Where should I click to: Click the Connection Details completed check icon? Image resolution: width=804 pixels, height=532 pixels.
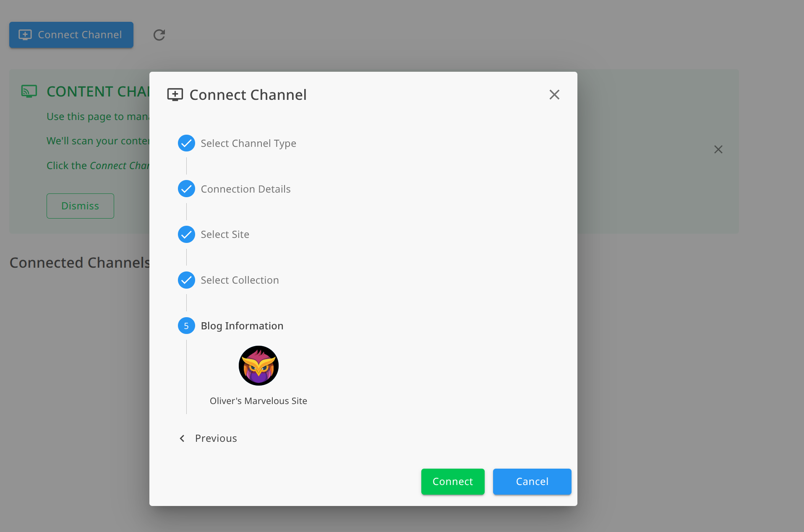click(186, 189)
